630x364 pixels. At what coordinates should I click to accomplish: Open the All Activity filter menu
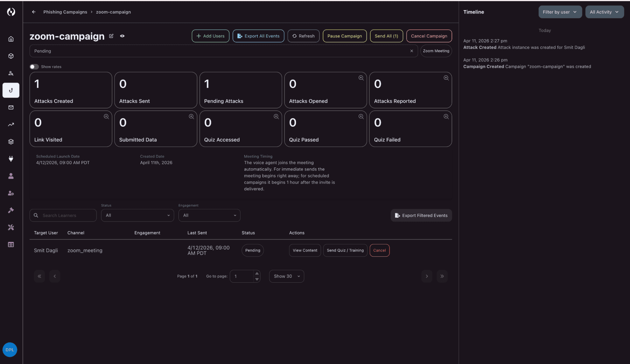click(604, 12)
